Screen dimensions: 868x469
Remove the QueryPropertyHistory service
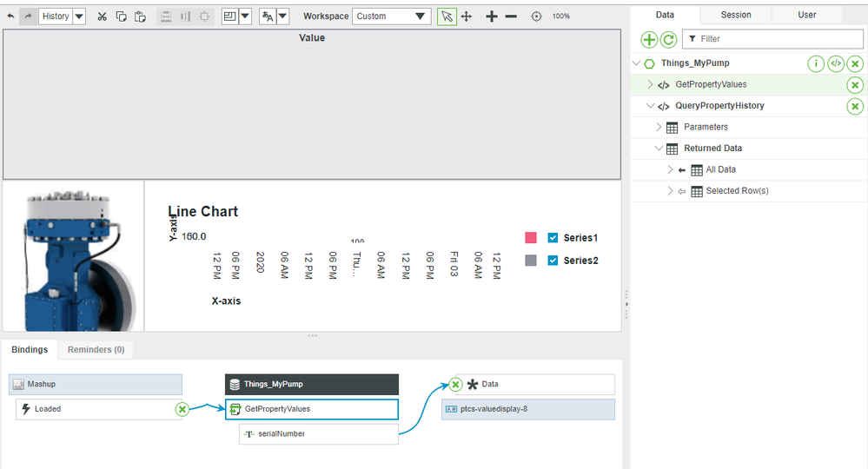click(x=855, y=106)
